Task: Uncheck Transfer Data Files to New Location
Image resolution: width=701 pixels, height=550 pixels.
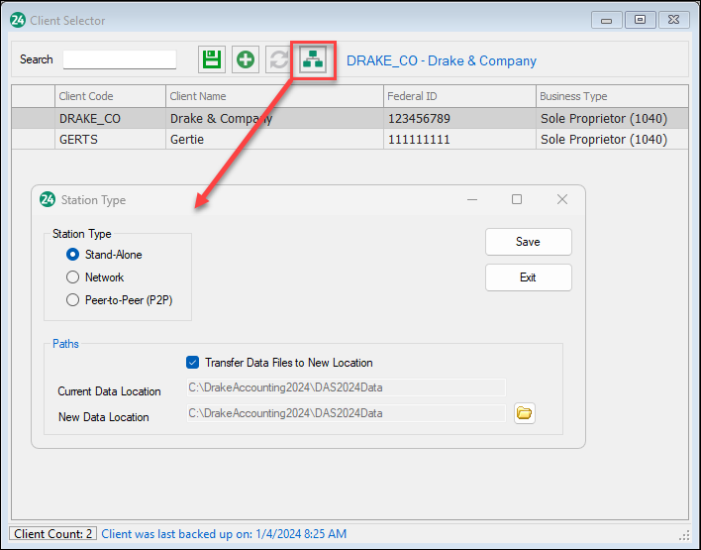Action: tap(193, 362)
